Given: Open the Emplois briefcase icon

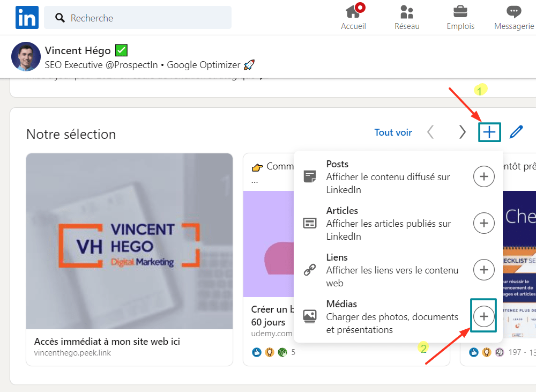Looking at the screenshot, I should (460, 13).
